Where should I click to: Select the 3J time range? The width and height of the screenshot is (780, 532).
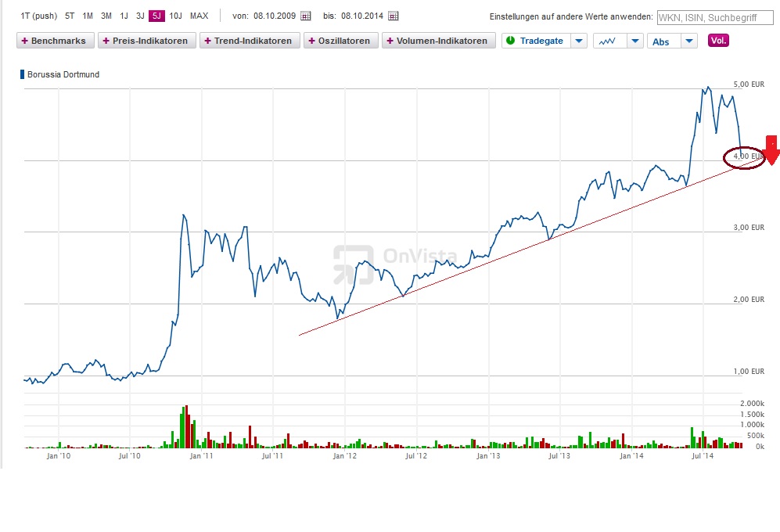tap(140, 16)
